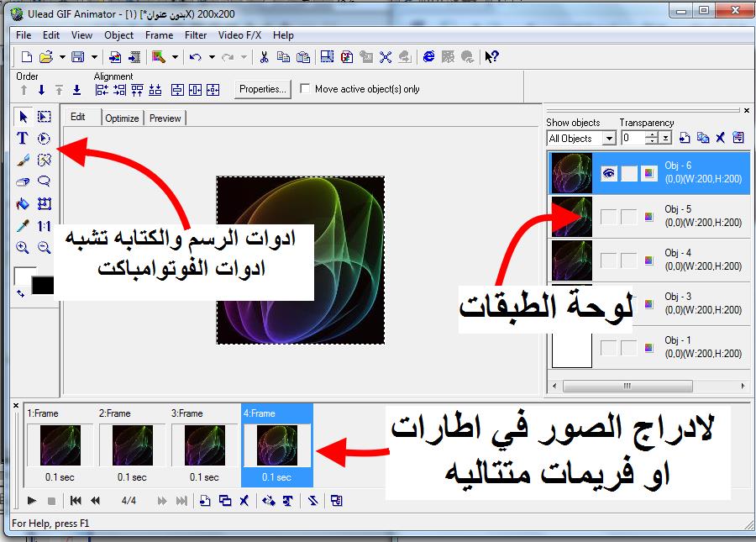Select the Paint Brush tool
This screenshot has height=542, width=756.
point(23,160)
